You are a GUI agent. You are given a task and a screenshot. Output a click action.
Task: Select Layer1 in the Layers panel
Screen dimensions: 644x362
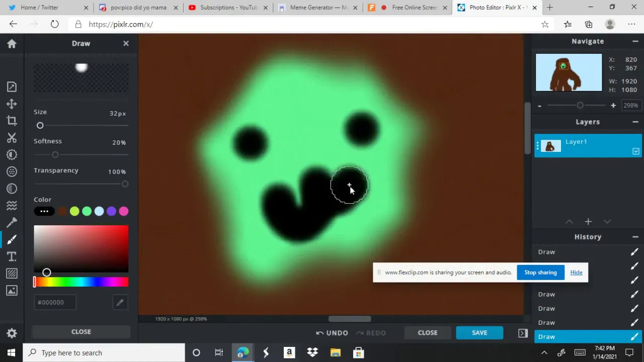(588, 146)
